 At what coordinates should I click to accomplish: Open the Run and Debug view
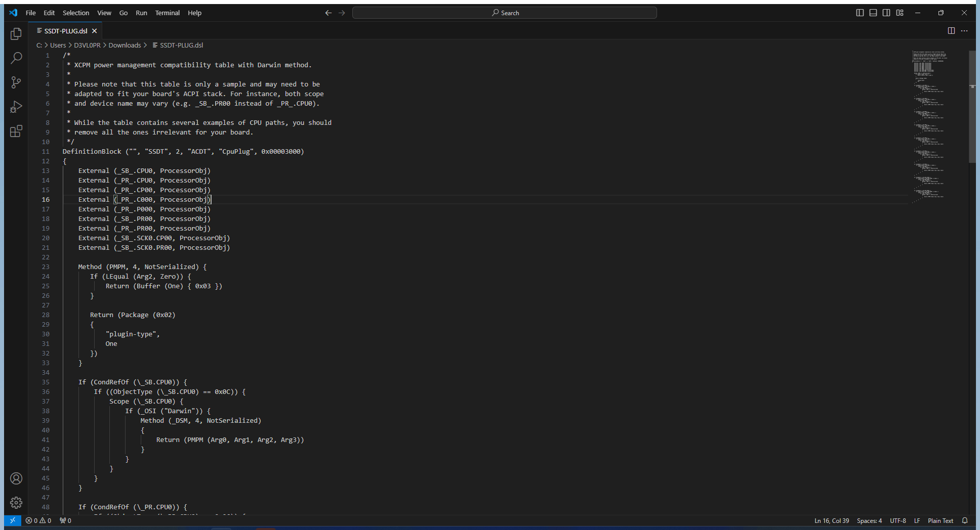[x=16, y=106]
